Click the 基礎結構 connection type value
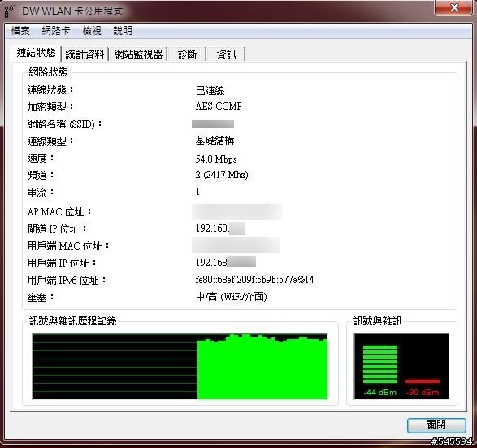477x448 pixels. pos(215,141)
